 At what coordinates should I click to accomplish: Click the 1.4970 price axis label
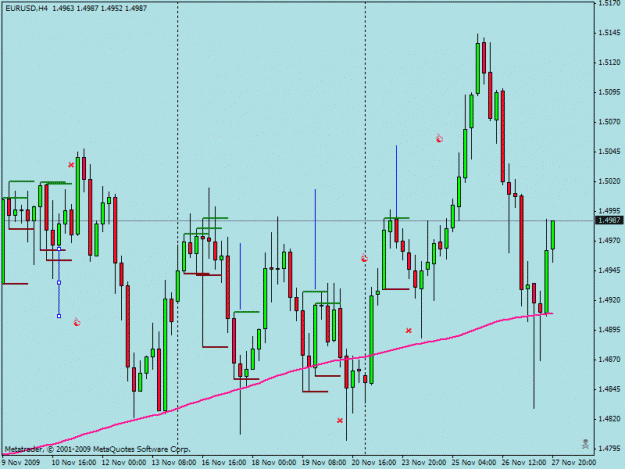(x=609, y=241)
